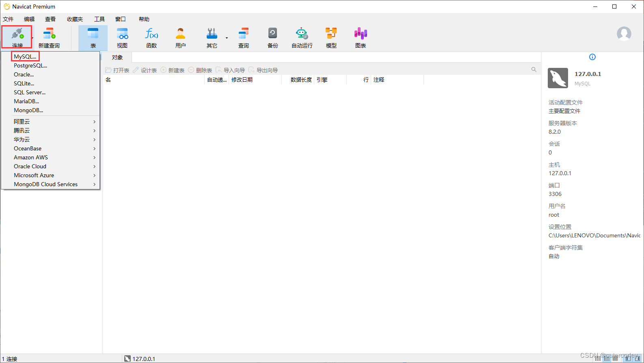The width and height of the screenshot is (644, 363).
Task: Open the 查看 (View) menu
Action: 50,19
